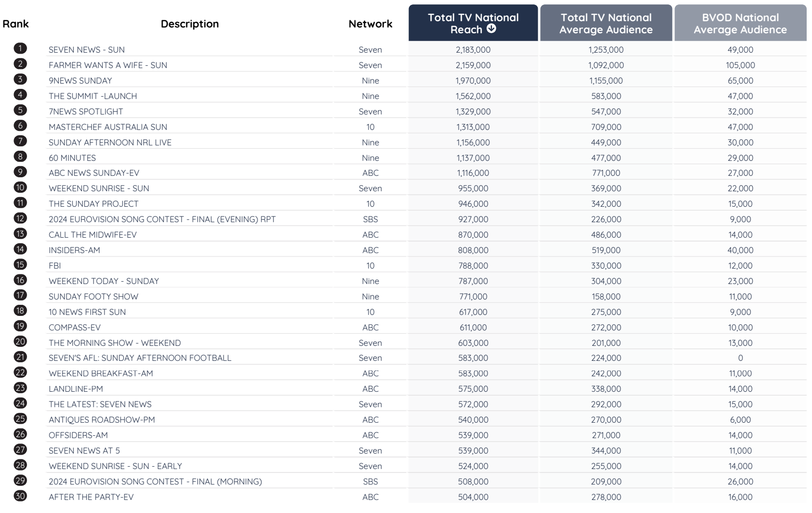Click average audience value 1,253,000

pyautogui.click(x=606, y=50)
